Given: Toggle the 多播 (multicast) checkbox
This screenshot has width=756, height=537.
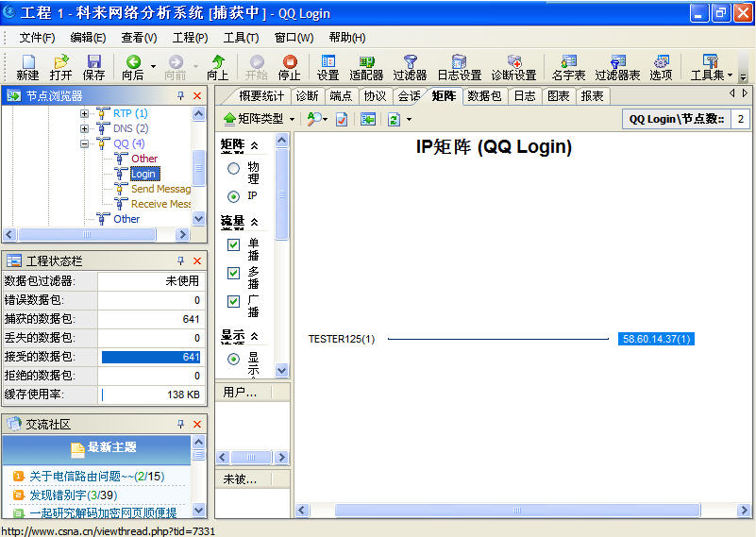Looking at the screenshot, I should tap(233, 273).
